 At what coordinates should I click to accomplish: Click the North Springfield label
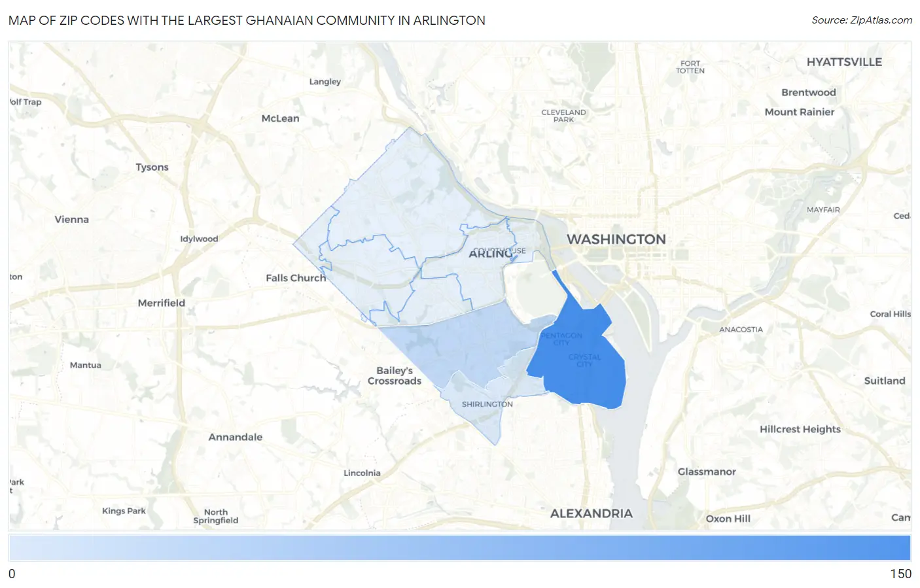pos(216,516)
